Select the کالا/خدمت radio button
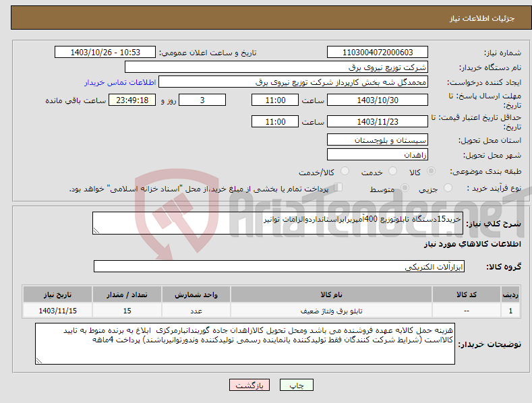This screenshot has height=403, width=532. tap(345, 171)
